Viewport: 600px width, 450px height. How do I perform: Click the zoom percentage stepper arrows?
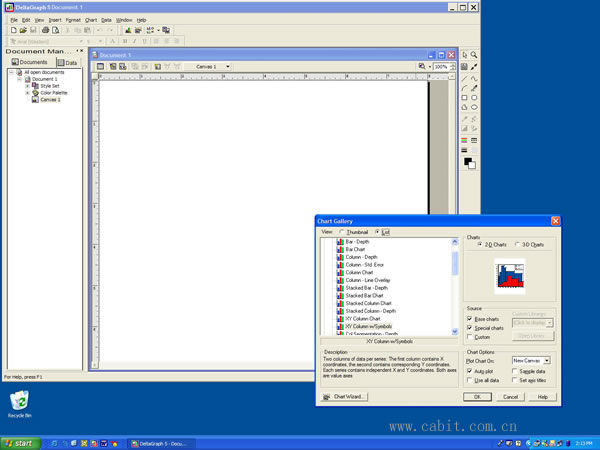pos(453,67)
